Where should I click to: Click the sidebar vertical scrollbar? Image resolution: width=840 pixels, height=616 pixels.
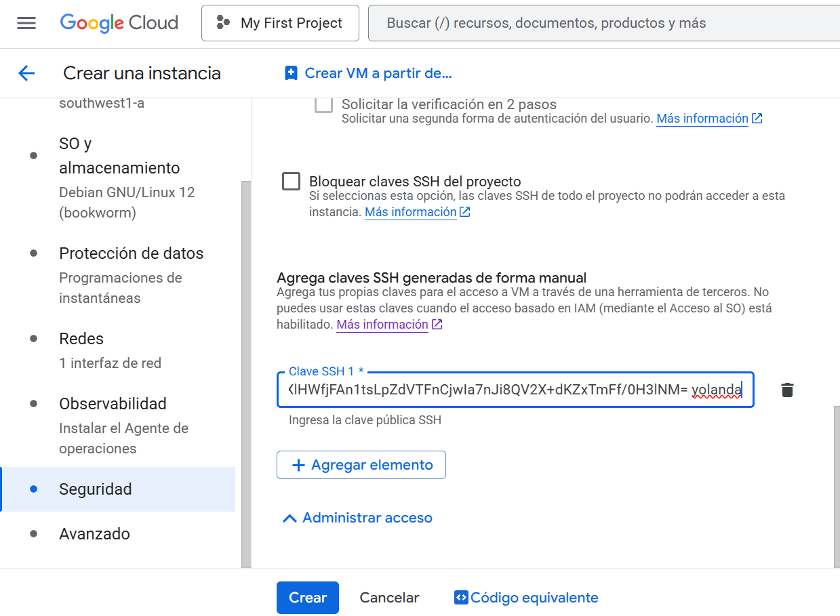coord(246,373)
